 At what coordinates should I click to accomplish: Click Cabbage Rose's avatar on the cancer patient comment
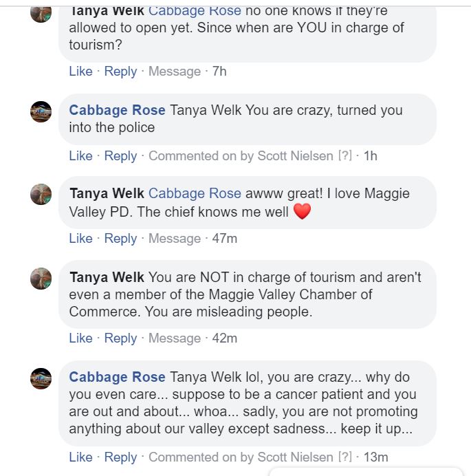click(x=41, y=378)
